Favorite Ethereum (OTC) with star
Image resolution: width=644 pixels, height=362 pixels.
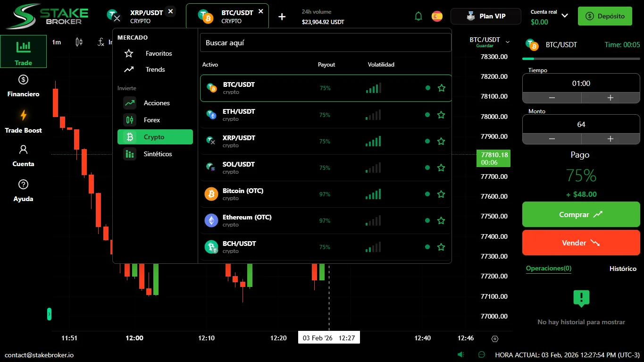coord(442,220)
